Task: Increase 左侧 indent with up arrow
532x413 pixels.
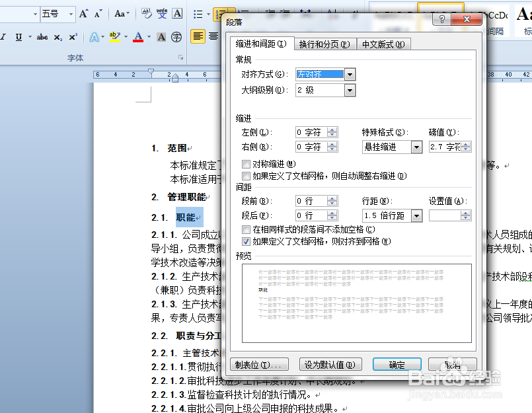Action: 332,130
